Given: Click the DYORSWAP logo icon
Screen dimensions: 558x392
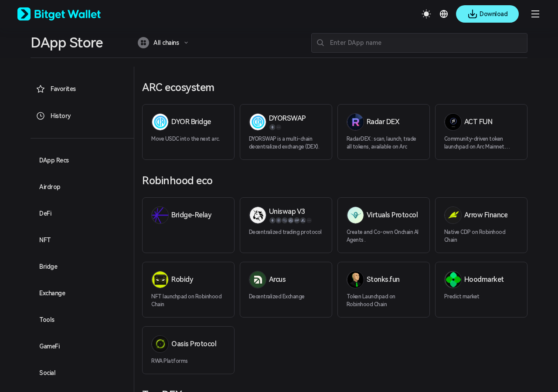Looking at the screenshot, I should (258, 122).
